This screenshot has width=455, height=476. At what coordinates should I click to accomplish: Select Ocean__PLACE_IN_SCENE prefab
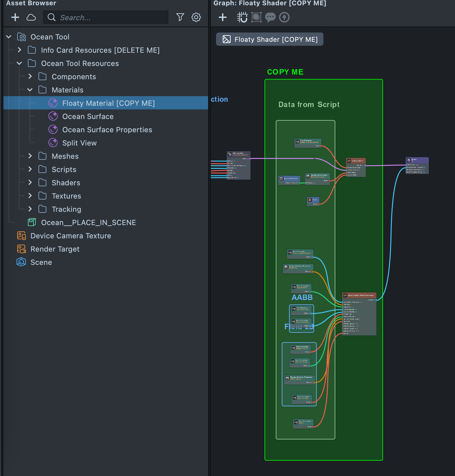point(88,222)
